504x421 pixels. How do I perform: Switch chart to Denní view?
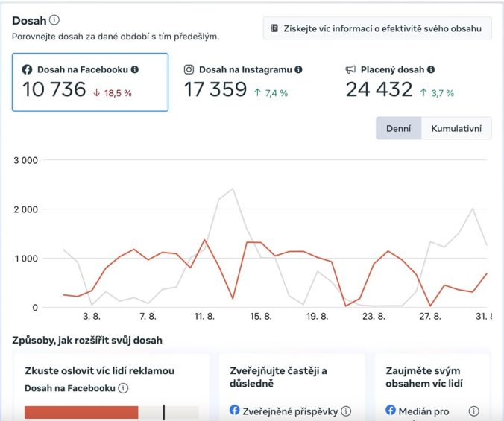[x=398, y=128]
